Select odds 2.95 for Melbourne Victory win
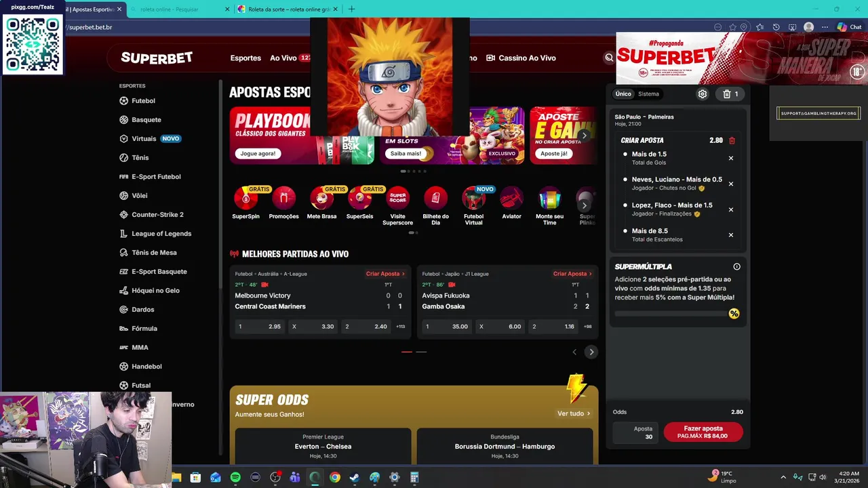Viewport: 868px width, 488px height. point(260,327)
